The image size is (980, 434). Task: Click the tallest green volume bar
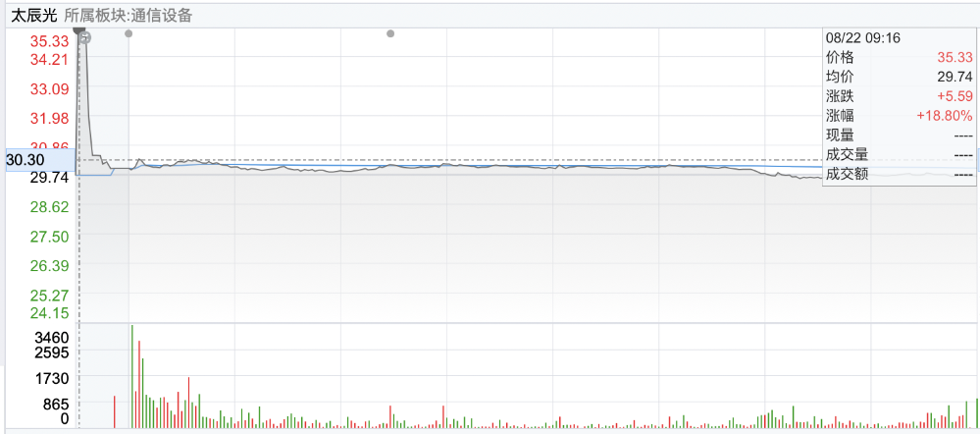132,376
